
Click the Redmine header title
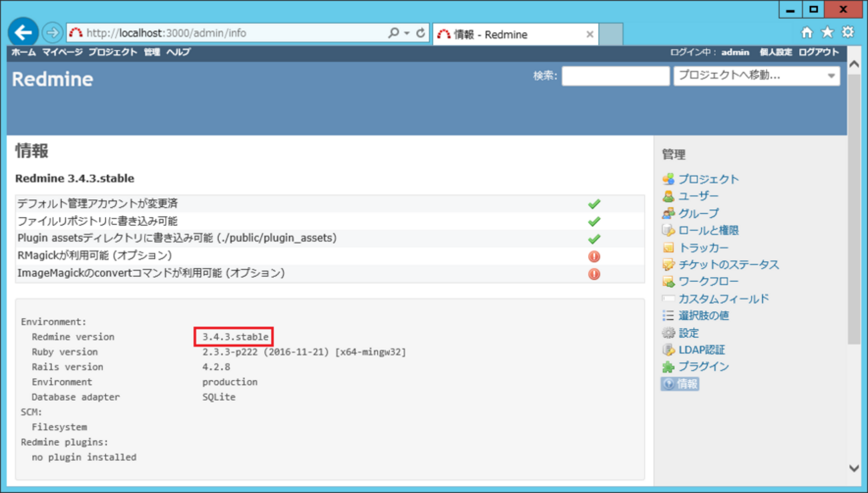52,79
